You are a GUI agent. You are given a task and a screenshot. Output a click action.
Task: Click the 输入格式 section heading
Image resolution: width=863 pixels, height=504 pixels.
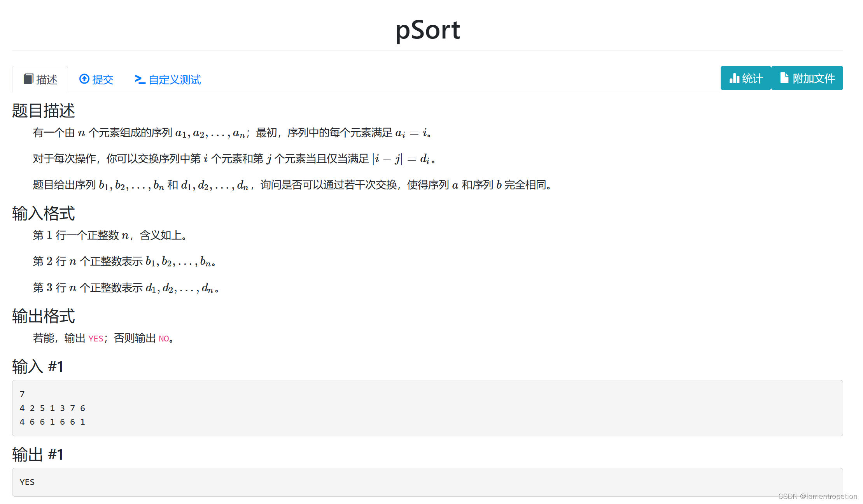43,213
